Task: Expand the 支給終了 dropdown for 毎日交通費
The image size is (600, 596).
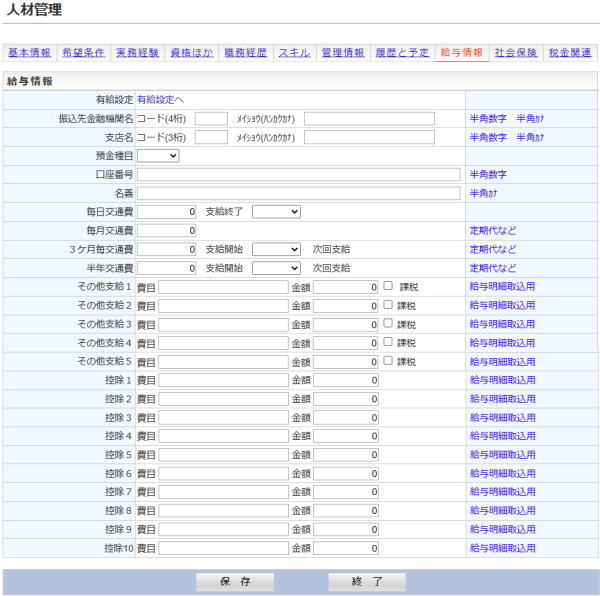Action: pos(276,212)
